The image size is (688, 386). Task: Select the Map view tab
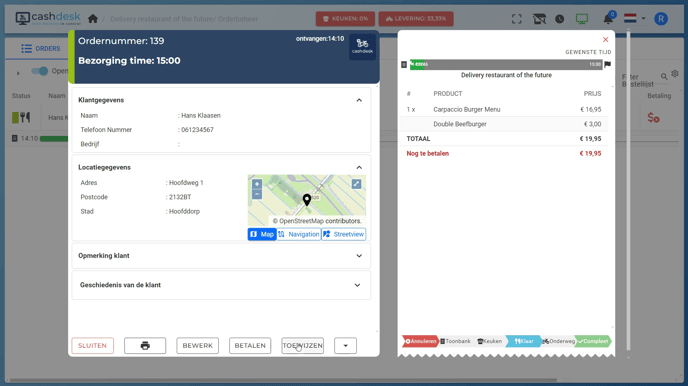click(x=262, y=234)
